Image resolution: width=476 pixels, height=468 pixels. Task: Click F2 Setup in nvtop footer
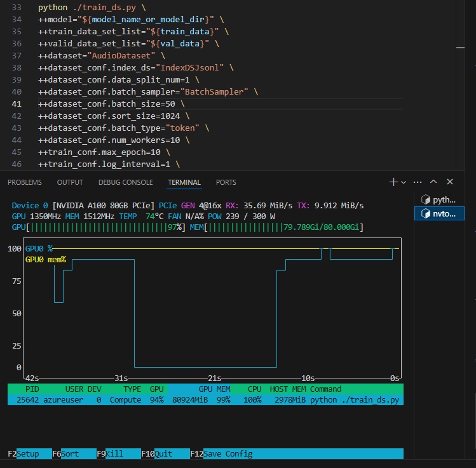tap(27, 454)
